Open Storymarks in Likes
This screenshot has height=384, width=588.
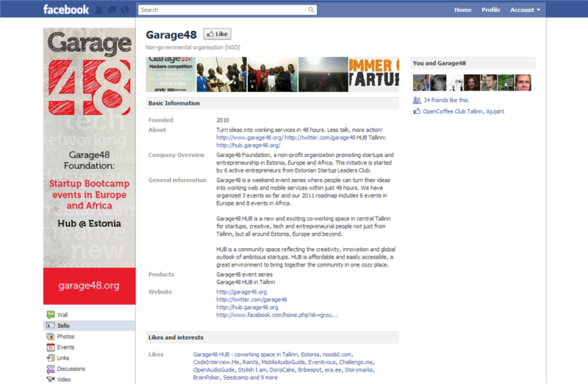coord(359,370)
